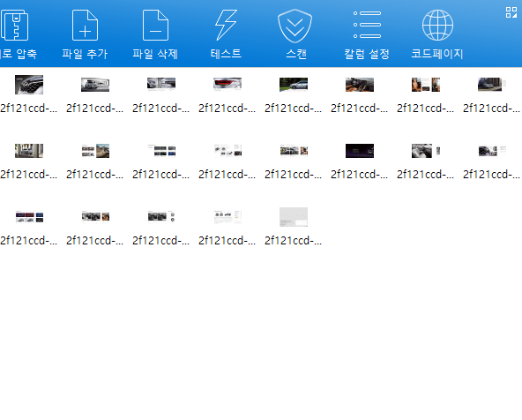Image resolution: width=522 pixels, height=420 pixels.
Task: Toggle the view-mode grid icon in the corner
Action: tap(511, 12)
